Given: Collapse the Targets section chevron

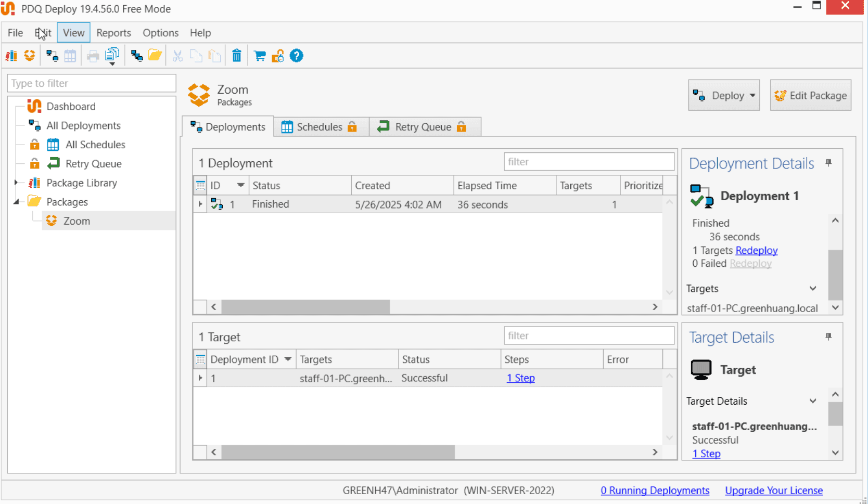Looking at the screenshot, I should [813, 289].
